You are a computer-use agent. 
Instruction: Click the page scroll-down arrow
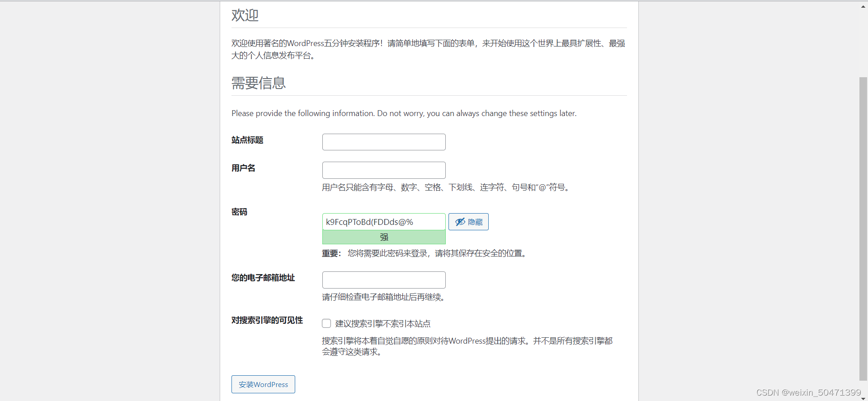[863, 398]
